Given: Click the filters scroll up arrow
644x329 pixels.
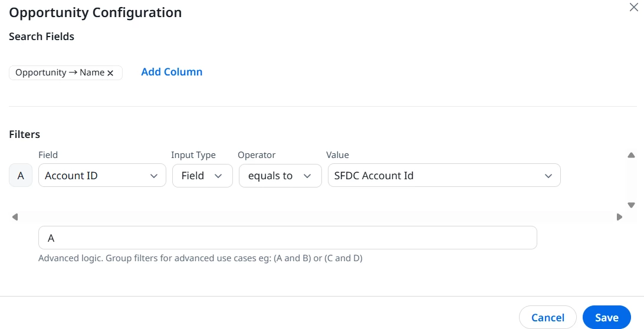Looking at the screenshot, I should [x=631, y=156].
